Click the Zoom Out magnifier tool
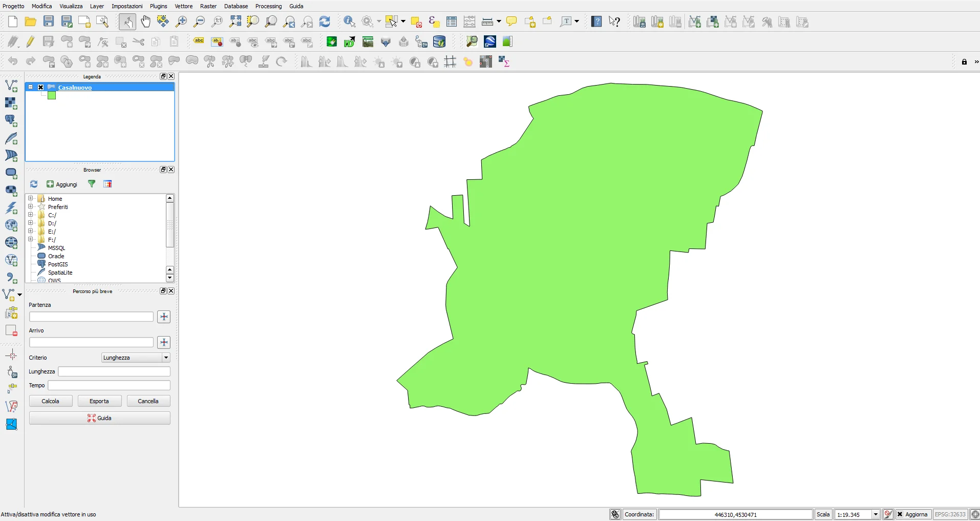 199,22
